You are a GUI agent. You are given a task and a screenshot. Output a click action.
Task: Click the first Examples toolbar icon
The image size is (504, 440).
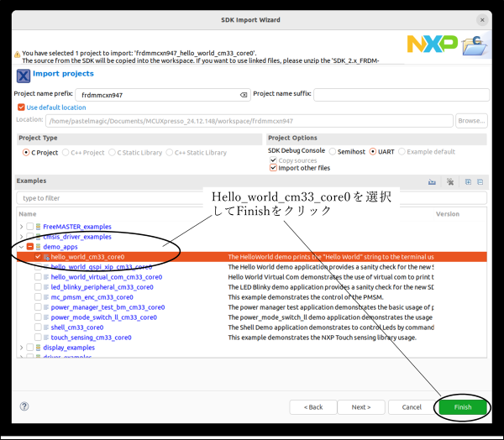[432, 181]
